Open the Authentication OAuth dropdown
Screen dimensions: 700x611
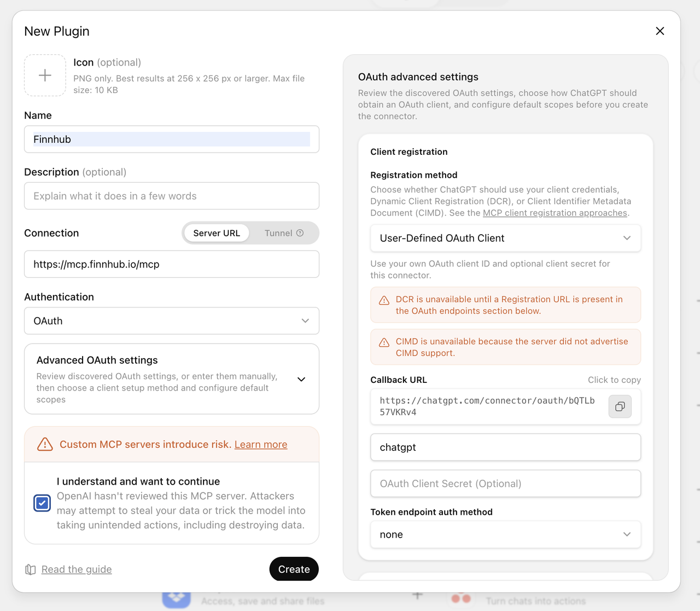(172, 321)
